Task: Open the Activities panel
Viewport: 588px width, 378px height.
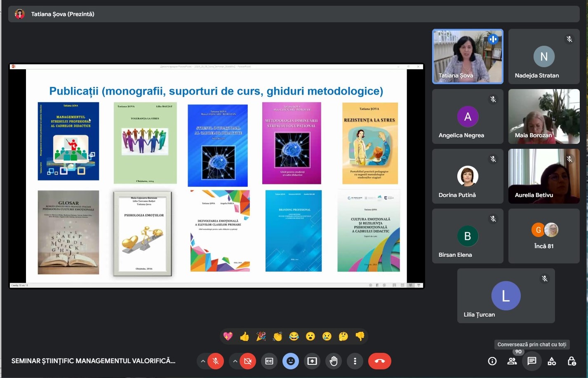Action: [x=551, y=361]
